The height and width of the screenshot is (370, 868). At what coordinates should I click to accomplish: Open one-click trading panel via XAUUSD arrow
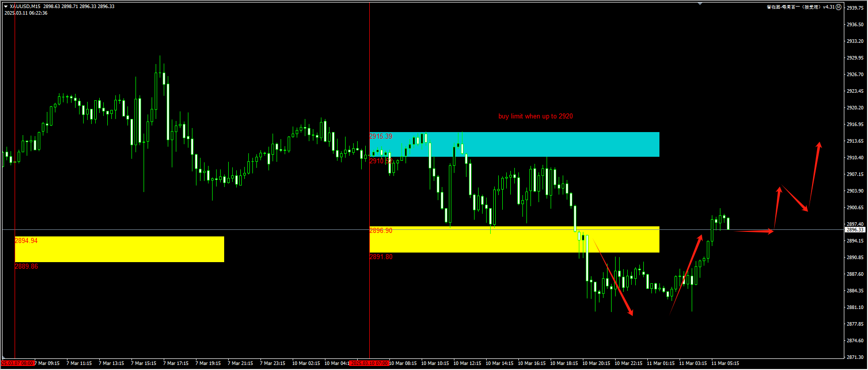coord(6,7)
